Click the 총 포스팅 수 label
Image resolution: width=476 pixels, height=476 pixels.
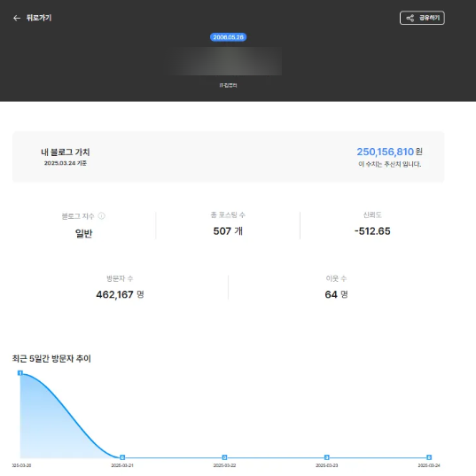pyautogui.click(x=228, y=215)
